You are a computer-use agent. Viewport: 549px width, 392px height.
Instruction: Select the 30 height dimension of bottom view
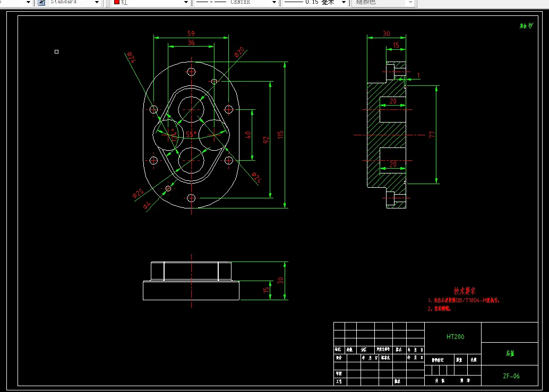tap(280, 281)
